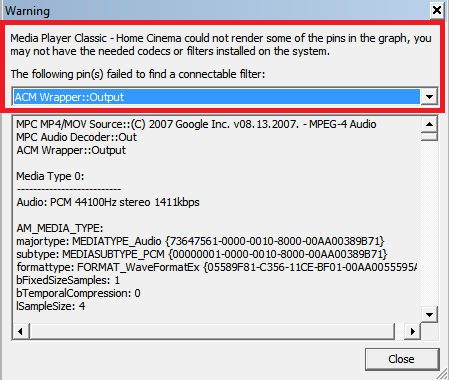Select the ACM Wrapper::Output combo box entry
The width and height of the screenshot is (449, 380).
[217, 97]
